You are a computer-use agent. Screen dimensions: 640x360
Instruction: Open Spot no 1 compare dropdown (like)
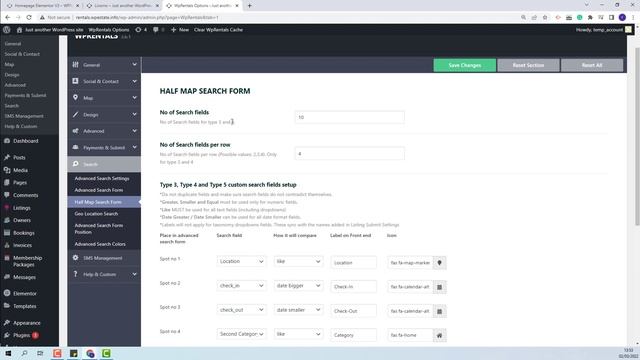click(x=298, y=261)
